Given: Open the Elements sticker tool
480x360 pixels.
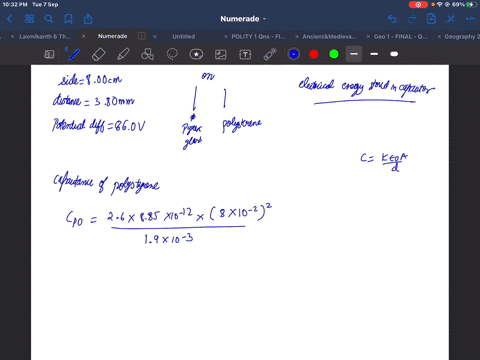Looking at the screenshot, I should pyautogui.click(x=196, y=54).
